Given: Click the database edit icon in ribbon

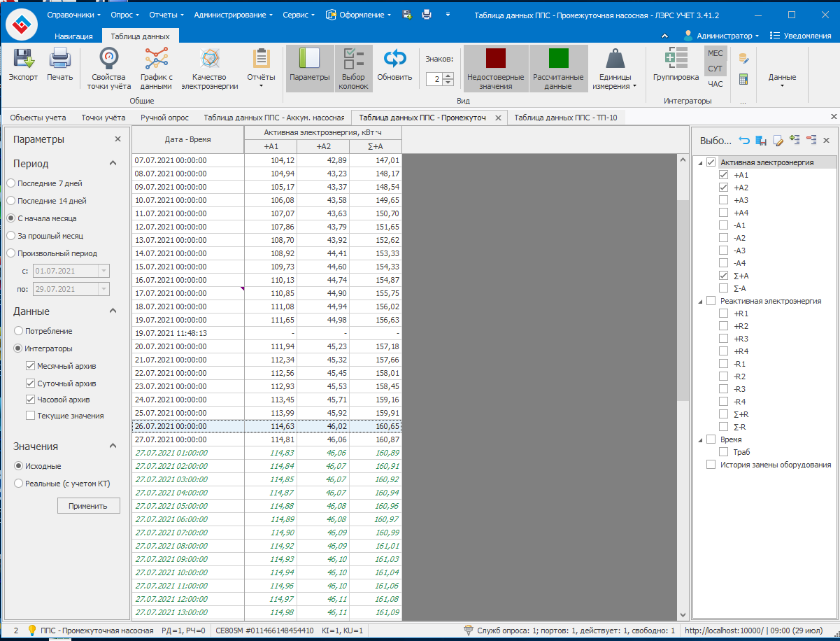Looking at the screenshot, I should click(x=743, y=59).
